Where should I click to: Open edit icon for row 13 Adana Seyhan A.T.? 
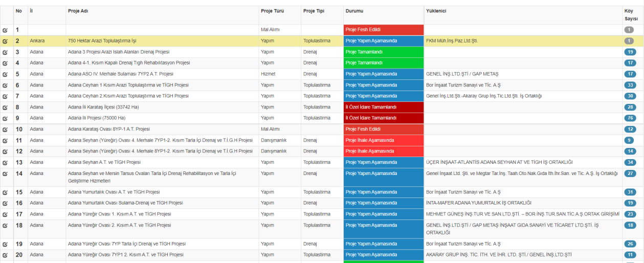[x=5, y=163]
